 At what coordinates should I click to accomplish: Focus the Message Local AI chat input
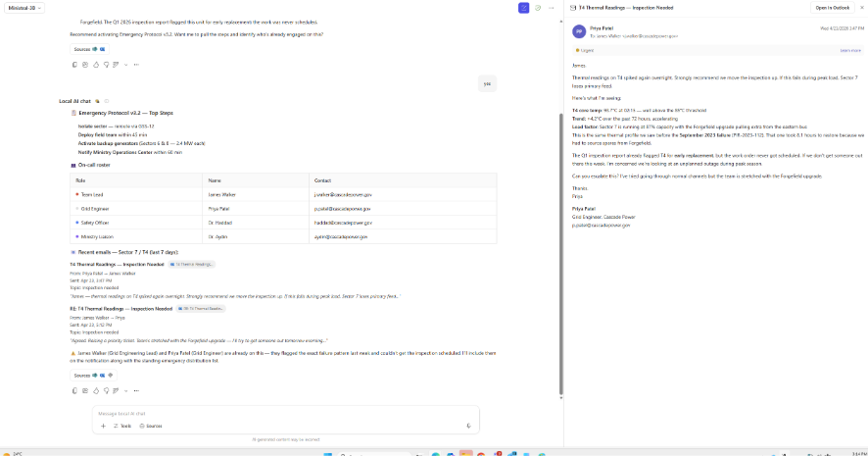pos(286,413)
